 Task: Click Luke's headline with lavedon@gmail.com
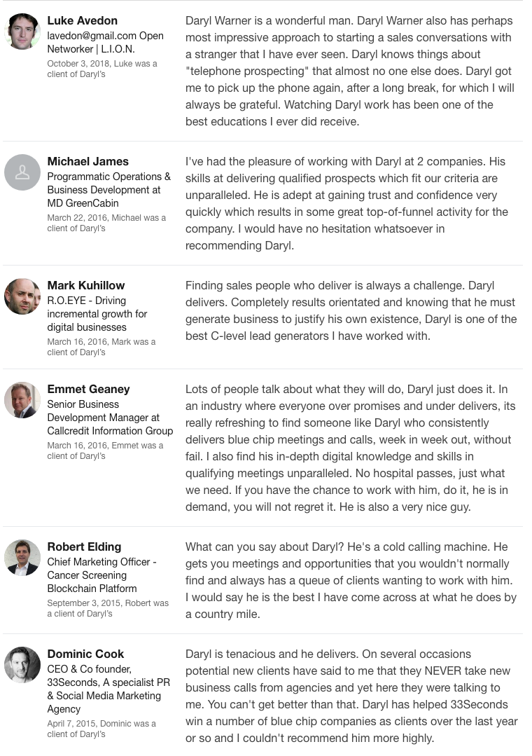(x=106, y=43)
